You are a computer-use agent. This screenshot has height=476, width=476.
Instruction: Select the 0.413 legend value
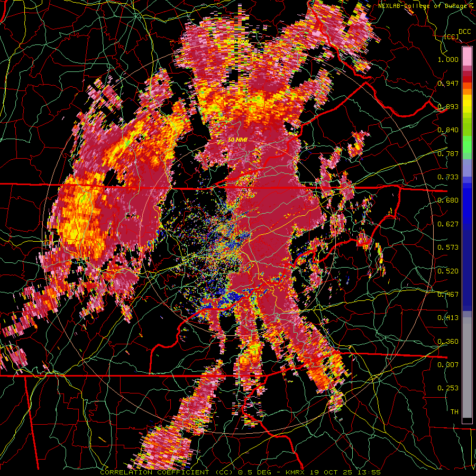click(448, 318)
